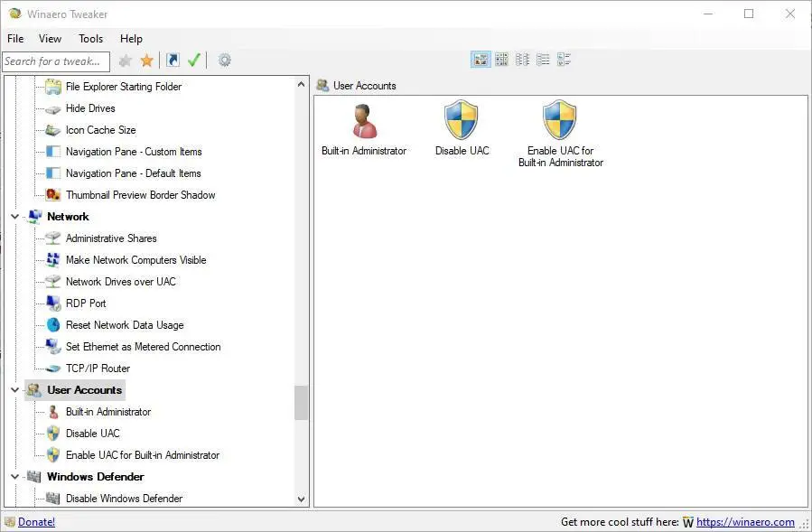Select Disable Windows Defender tree item

[124, 499]
